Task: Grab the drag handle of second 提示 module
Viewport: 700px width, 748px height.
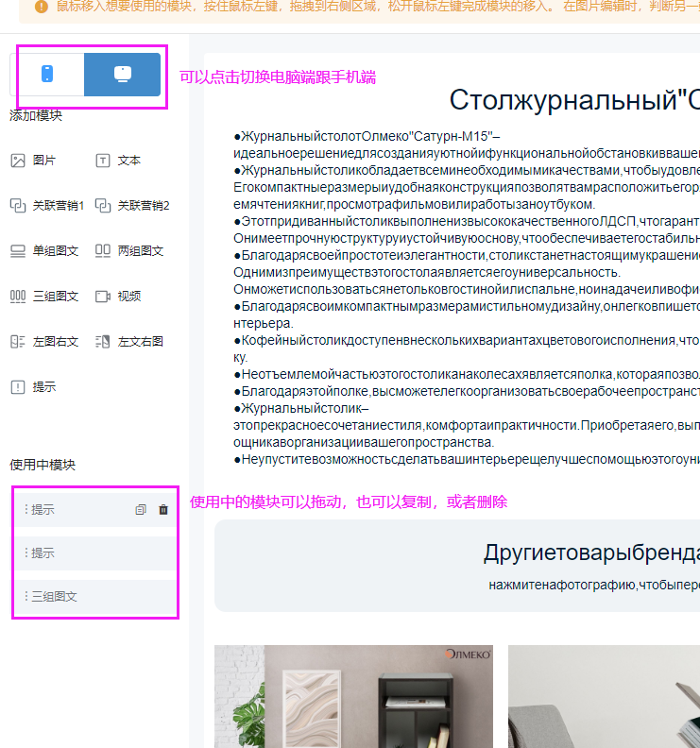Action: click(26, 552)
